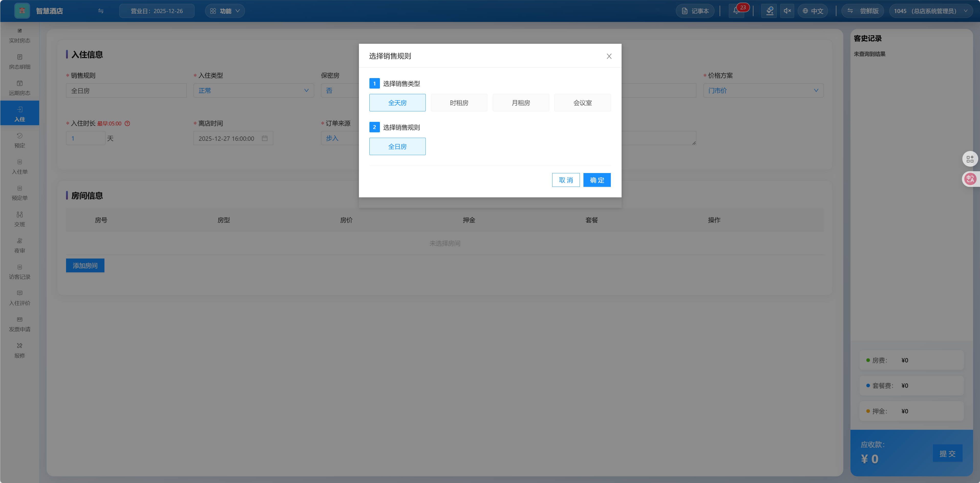Screen dimensions: 980x483
Task: Click the check-in duration help icon
Action: click(x=127, y=124)
